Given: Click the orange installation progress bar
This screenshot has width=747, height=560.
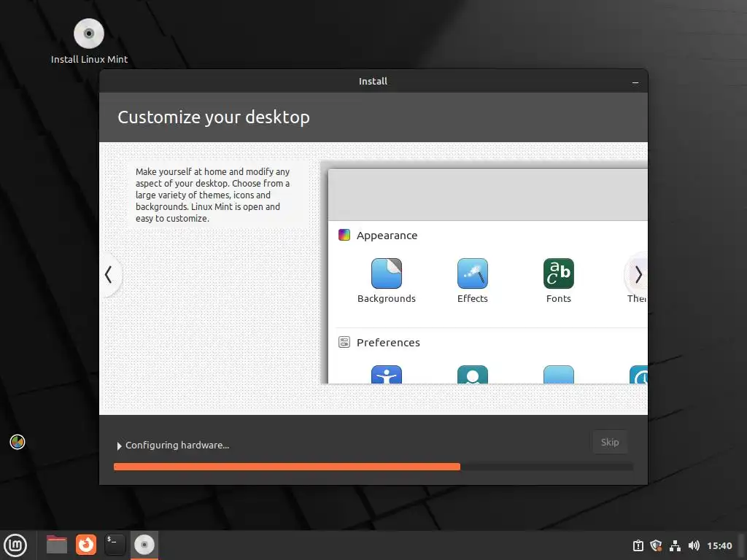Looking at the screenshot, I should (287, 467).
